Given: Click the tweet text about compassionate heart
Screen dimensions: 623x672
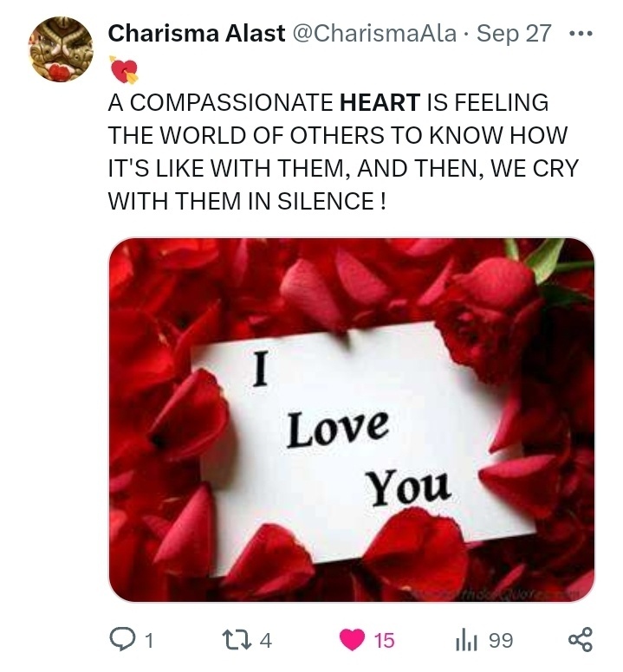Looking at the screenshot, I should point(343,152).
